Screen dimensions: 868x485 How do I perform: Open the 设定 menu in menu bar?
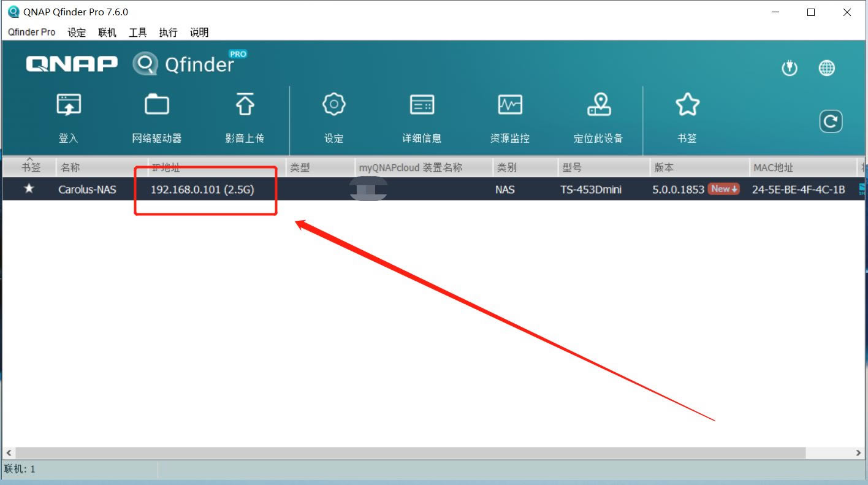pos(77,32)
